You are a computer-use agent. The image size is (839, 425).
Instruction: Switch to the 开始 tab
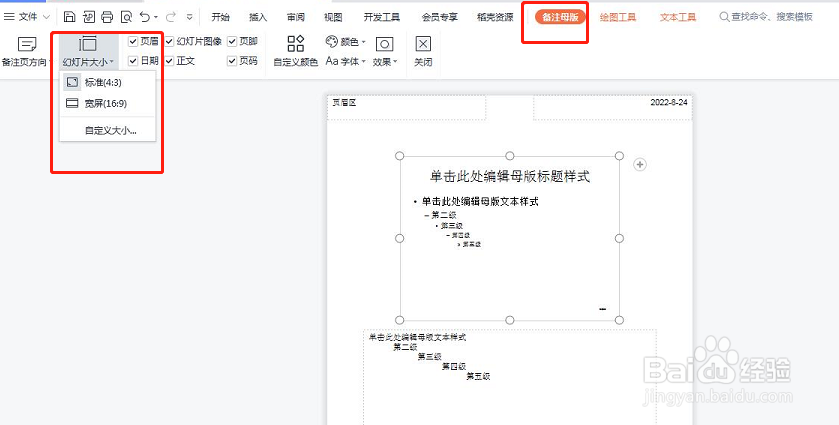coord(220,17)
